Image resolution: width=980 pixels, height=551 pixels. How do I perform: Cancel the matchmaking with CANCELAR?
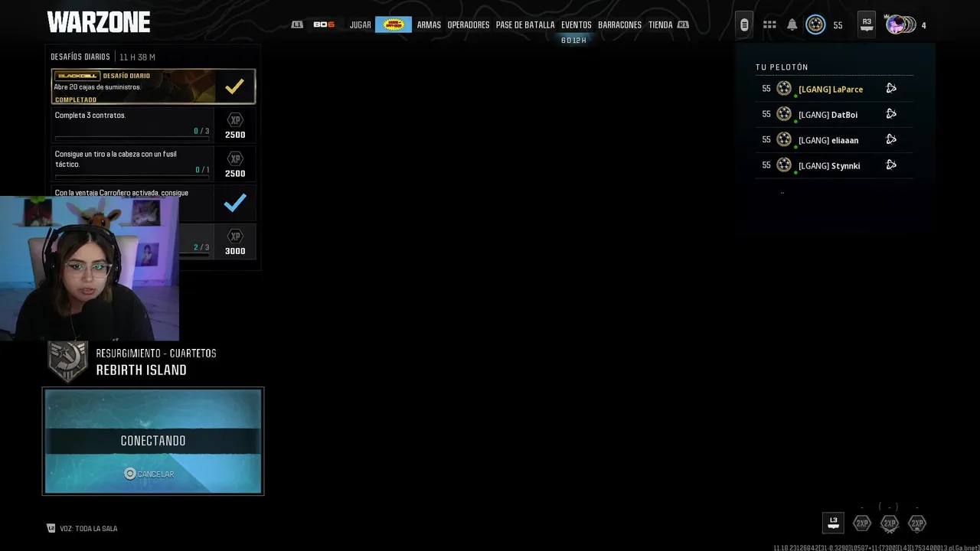pos(149,474)
